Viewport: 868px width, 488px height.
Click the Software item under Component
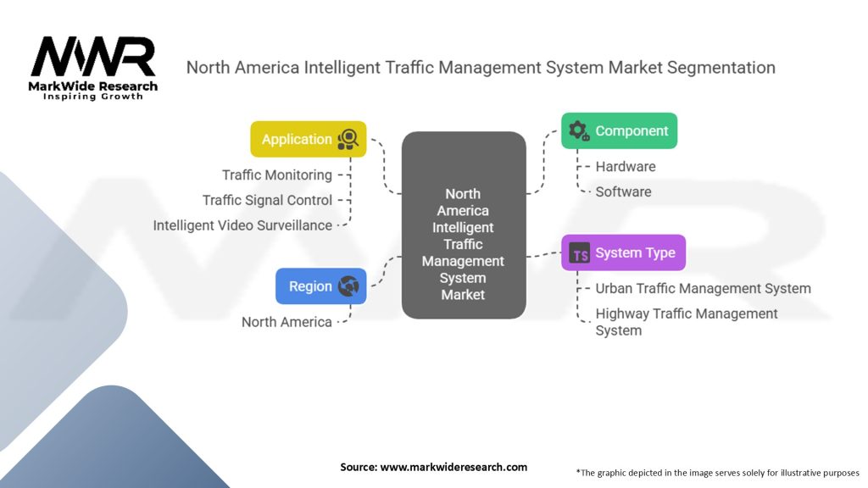pyautogui.click(x=623, y=191)
